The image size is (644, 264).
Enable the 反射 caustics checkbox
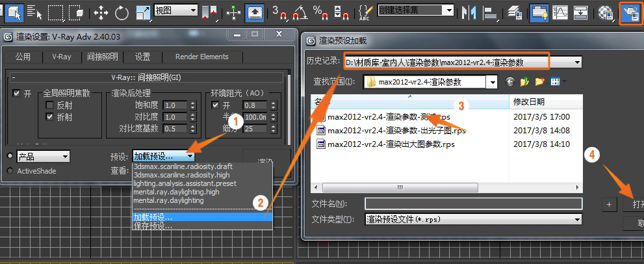click(49, 105)
